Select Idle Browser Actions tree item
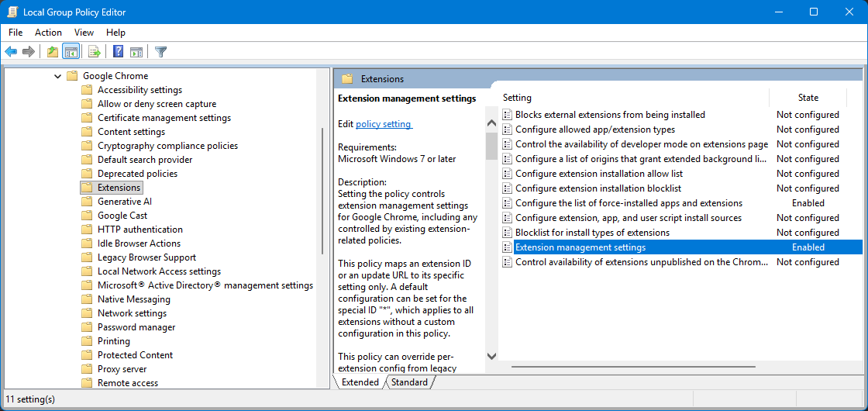This screenshot has height=411, width=868. 139,243
